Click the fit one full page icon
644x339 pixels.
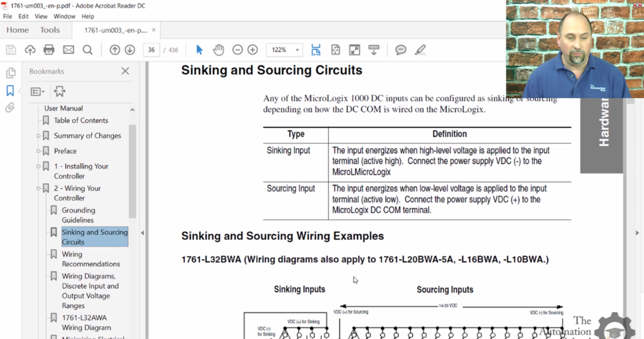tap(336, 50)
